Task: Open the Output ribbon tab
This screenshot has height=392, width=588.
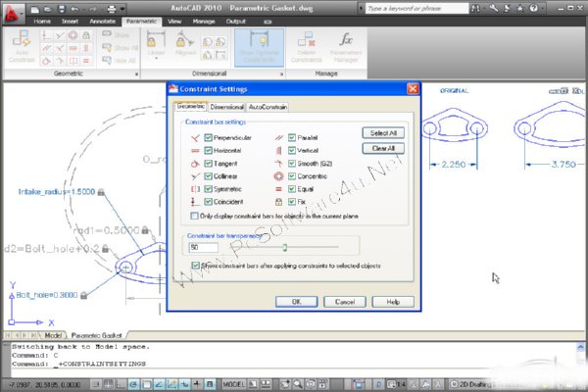Action: pos(235,22)
